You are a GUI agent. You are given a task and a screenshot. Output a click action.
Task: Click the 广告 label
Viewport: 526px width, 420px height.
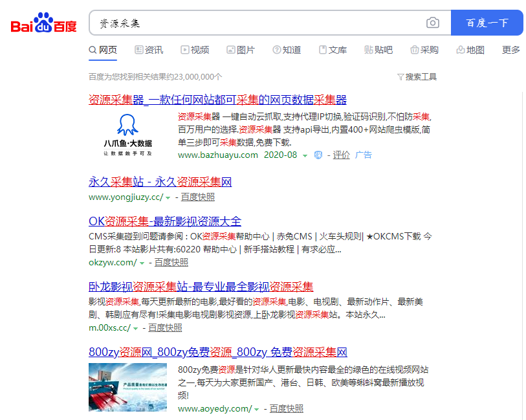pos(364,155)
